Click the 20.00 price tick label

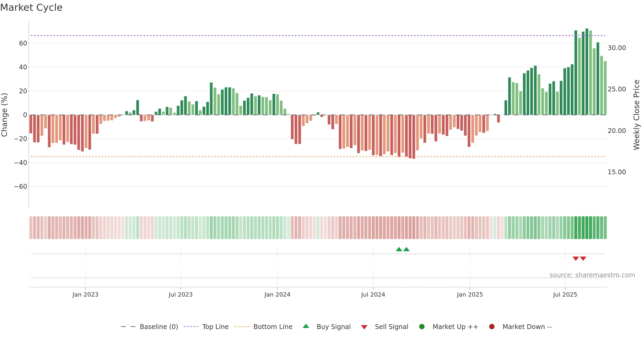click(x=617, y=131)
